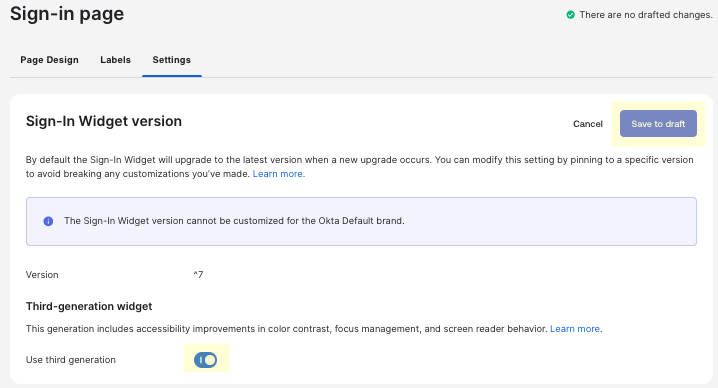The height and width of the screenshot is (388, 718).
Task: Open Learn more link for third-generation widget
Action: coord(576,329)
